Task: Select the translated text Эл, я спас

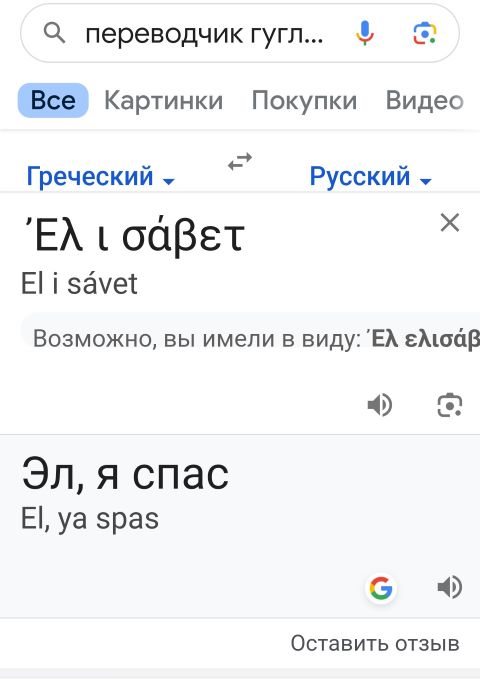Action: coord(125,474)
